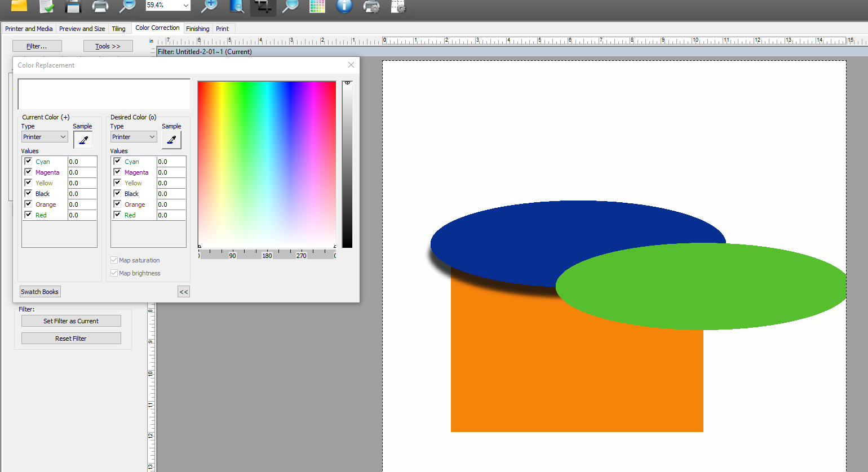Switch to Printer and Media tab

[29, 29]
